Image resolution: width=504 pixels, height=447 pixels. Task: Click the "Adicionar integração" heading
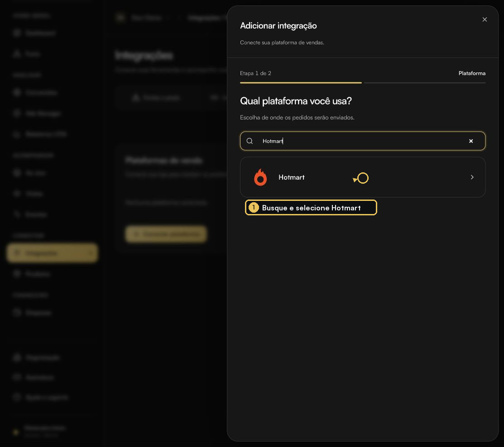tap(278, 26)
